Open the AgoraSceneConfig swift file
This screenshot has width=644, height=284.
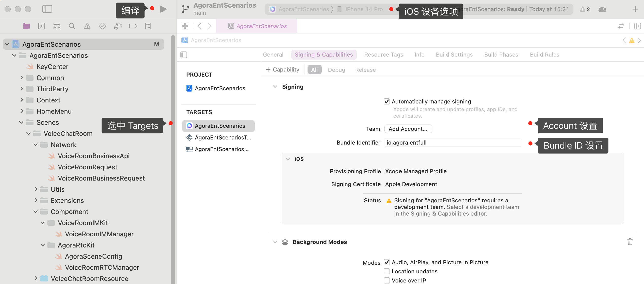click(x=89, y=256)
